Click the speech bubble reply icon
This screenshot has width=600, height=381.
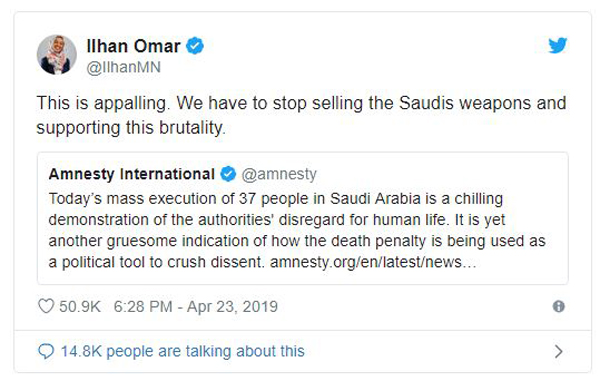[x=46, y=351]
